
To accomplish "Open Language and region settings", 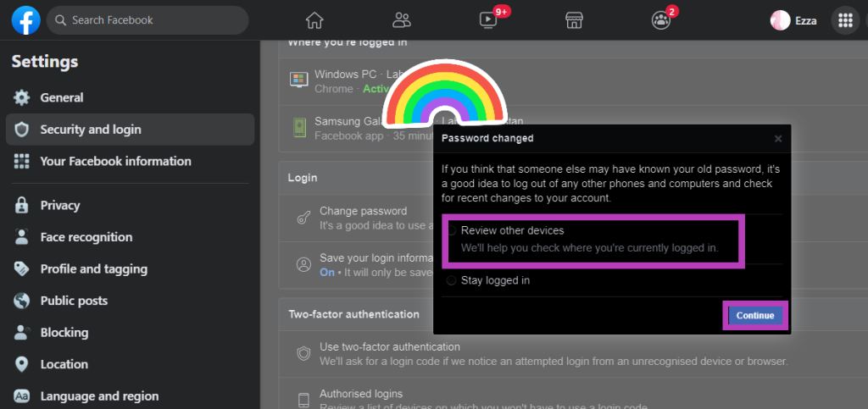I will point(130,396).
